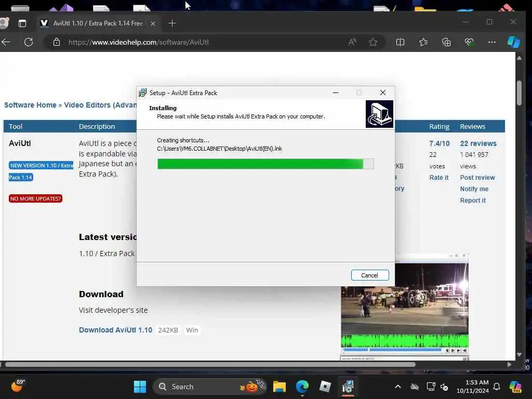Click the scroll up arrow of page
The width and height of the screenshot is (532, 399).
pos(519,58)
